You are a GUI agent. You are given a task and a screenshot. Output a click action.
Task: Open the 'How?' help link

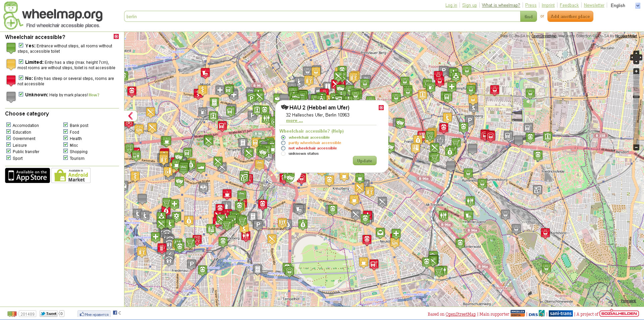tap(94, 95)
